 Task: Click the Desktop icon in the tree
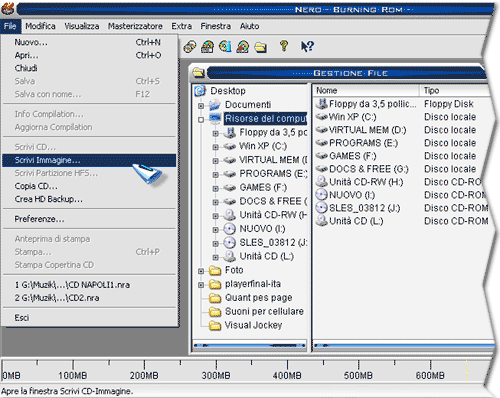200,91
